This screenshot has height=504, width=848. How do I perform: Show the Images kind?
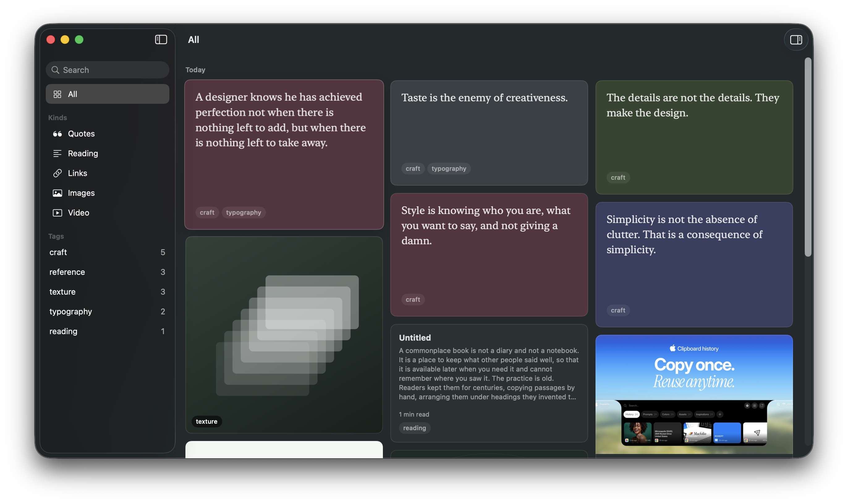(x=108, y=193)
